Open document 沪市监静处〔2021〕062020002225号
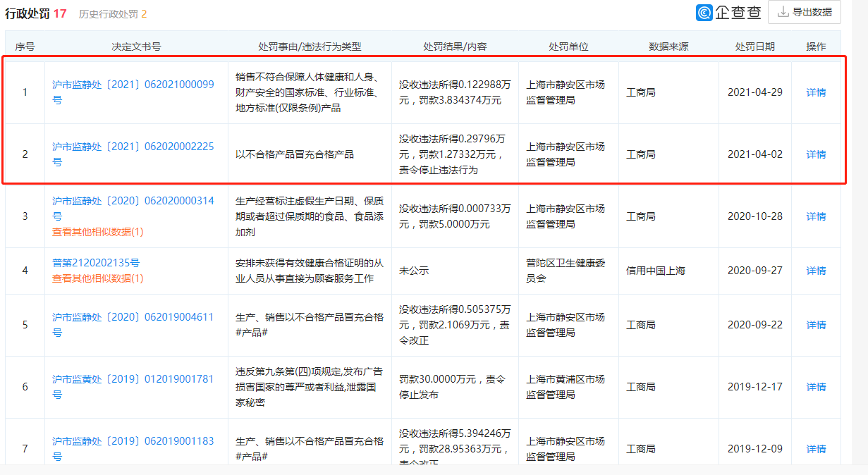 (x=133, y=147)
